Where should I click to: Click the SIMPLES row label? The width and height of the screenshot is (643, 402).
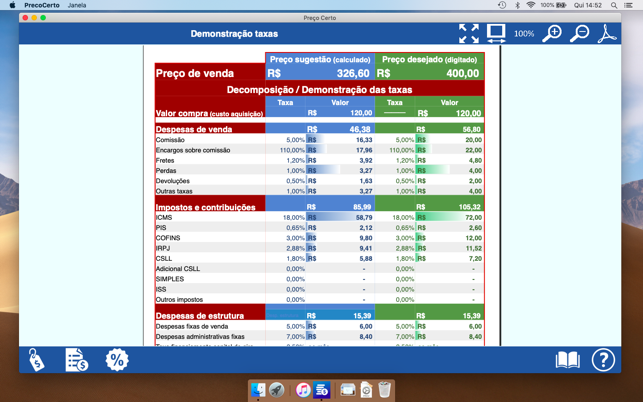coord(170,279)
